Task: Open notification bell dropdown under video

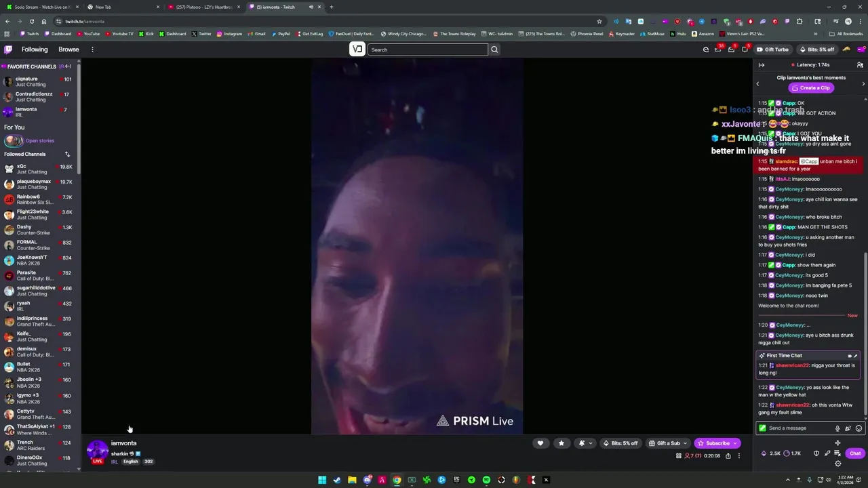Action: tap(584, 443)
